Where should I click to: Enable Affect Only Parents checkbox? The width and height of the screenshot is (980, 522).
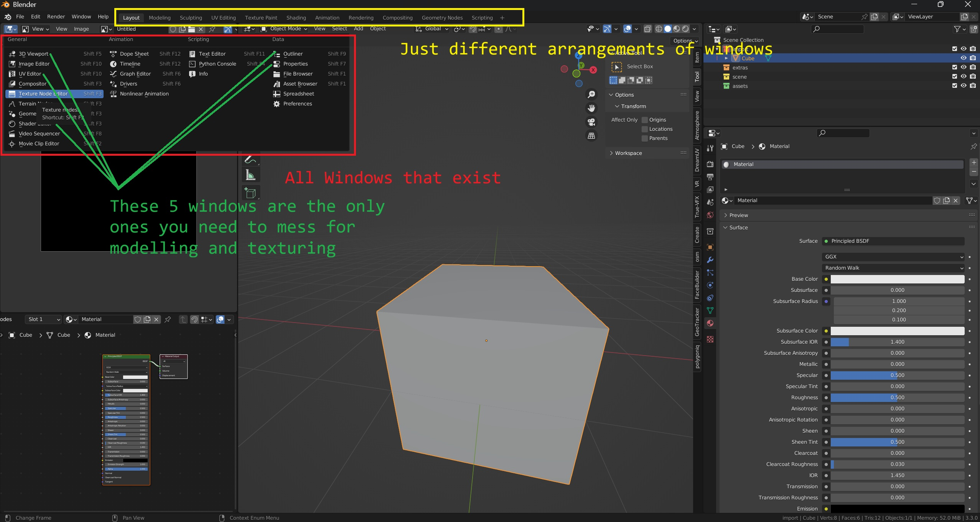pos(645,138)
